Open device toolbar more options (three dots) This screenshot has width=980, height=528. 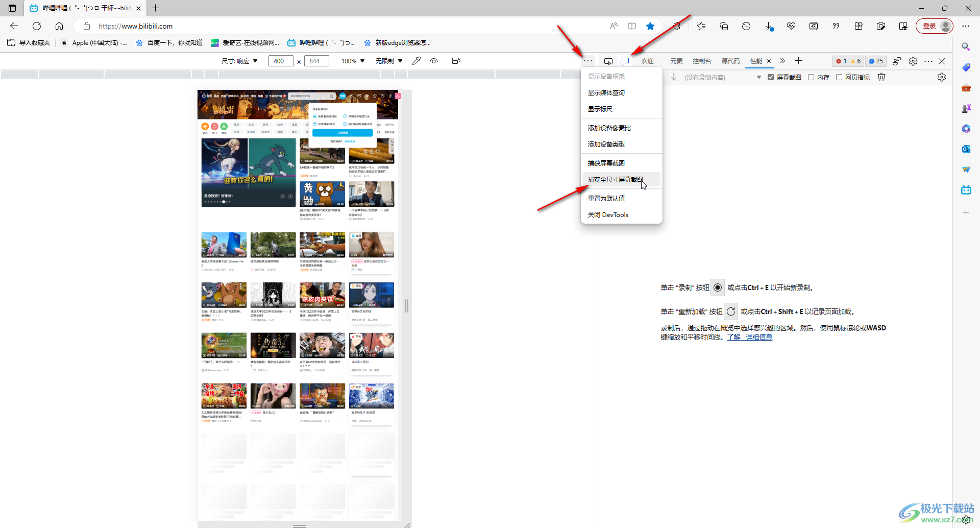coord(588,61)
